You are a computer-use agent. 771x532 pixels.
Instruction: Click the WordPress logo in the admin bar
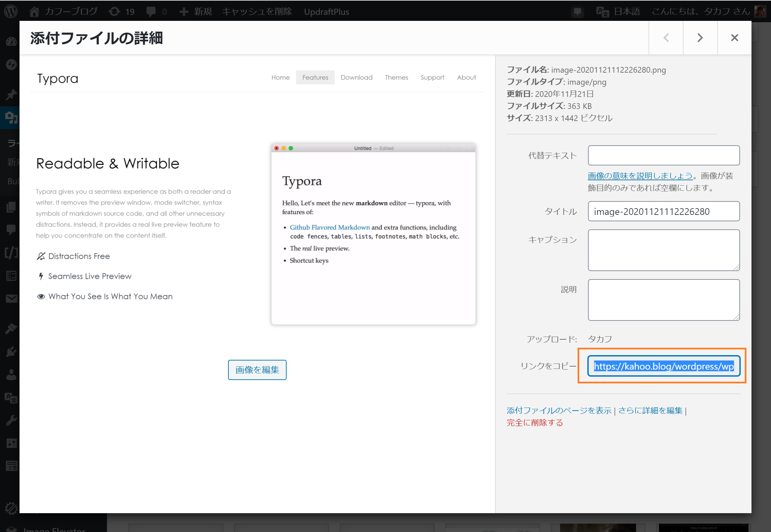(10, 11)
